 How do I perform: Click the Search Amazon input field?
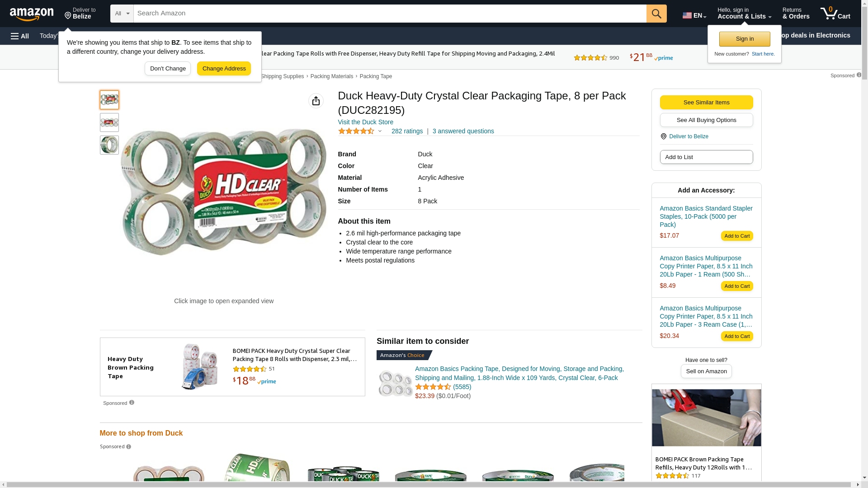[389, 14]
